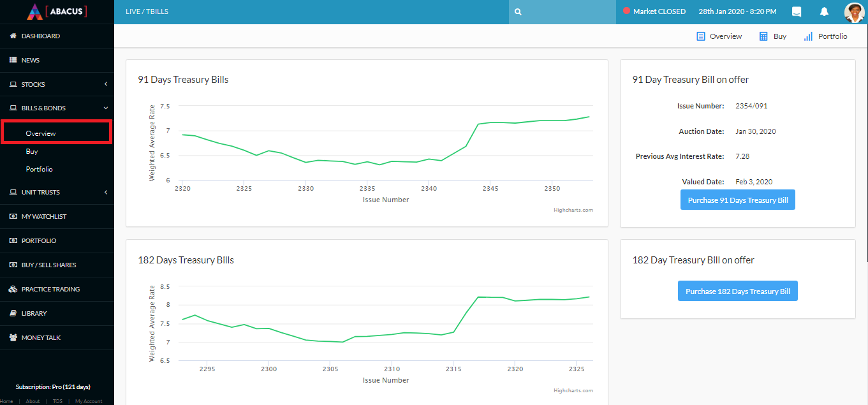Click the 91 Days Treasury Bills chart title

183,80
